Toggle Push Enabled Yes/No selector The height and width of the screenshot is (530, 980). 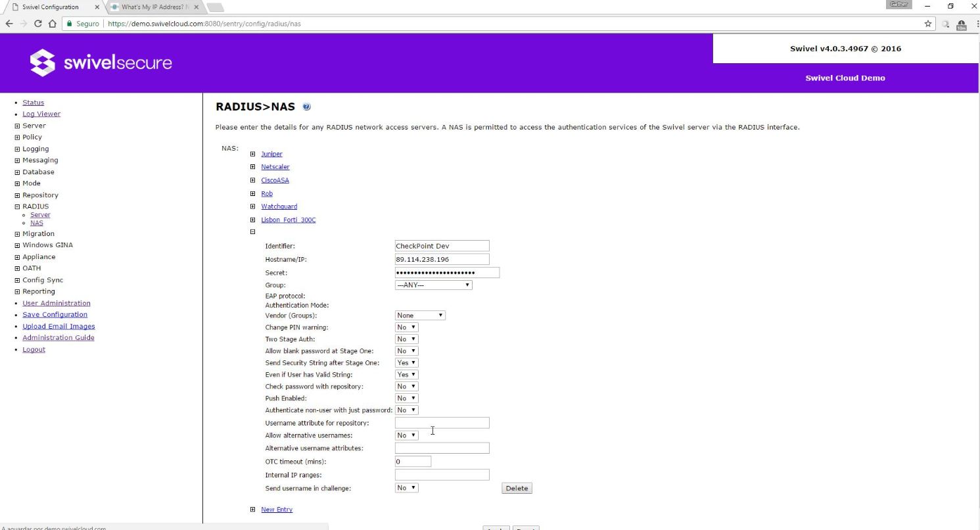click(406, 398)
